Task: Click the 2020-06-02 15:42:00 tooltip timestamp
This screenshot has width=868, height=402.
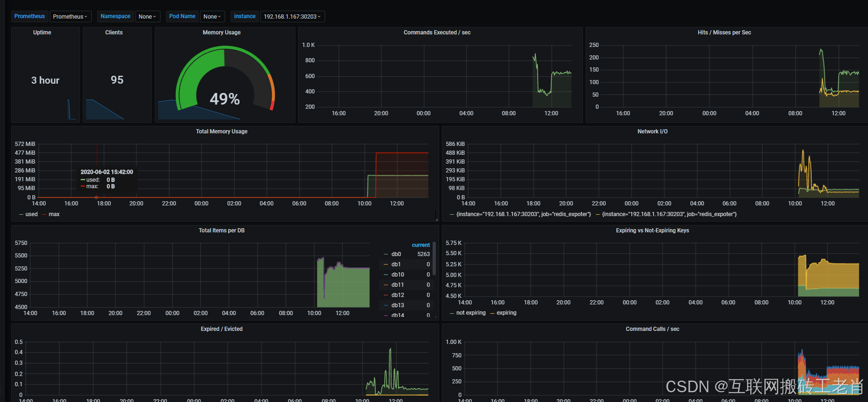Action: point(107,172)
